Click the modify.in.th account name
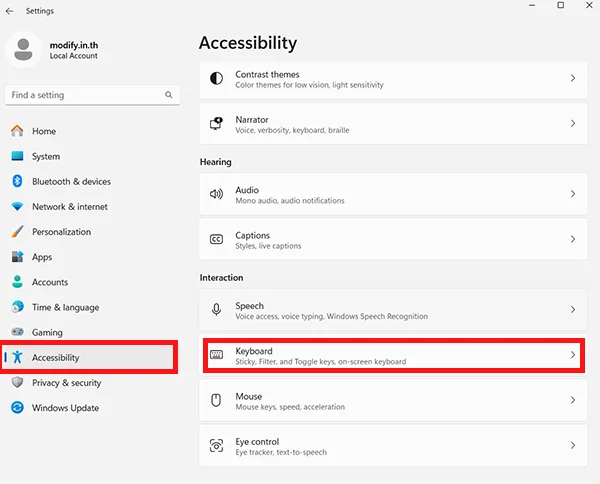The width and height of the screenshot is (600, 484). click(x=74, y=45)
